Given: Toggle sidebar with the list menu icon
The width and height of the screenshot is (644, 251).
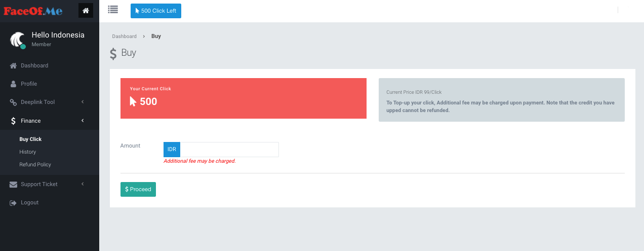Looking at the screenshot, I should (113, 10).
